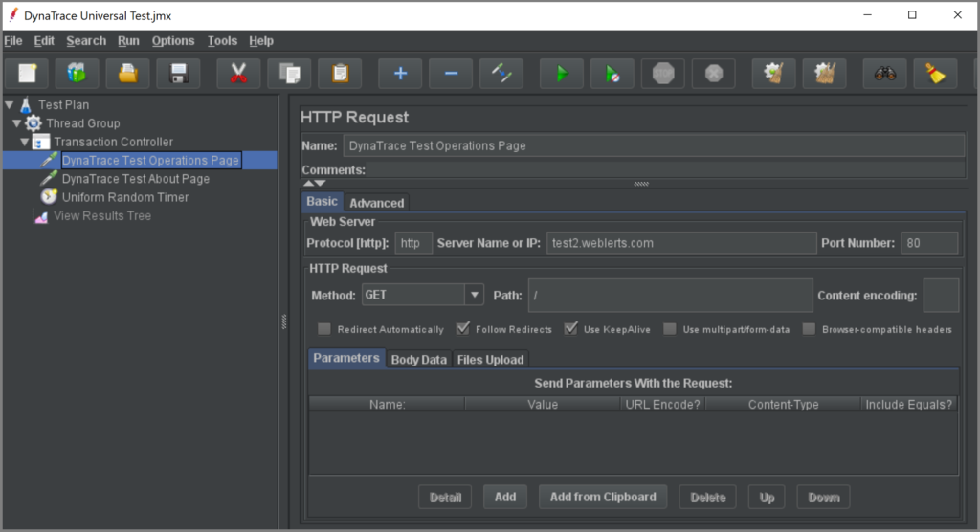This screenshot has width=980, height=532.
Task: Toggle the Use KeepAlive checkbox
Action: [570, 329]
